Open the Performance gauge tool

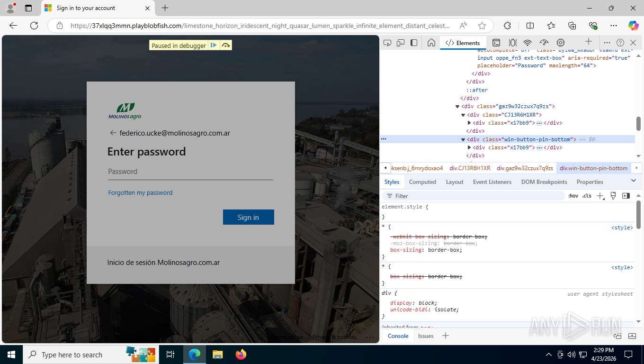(x=544, y=43)
